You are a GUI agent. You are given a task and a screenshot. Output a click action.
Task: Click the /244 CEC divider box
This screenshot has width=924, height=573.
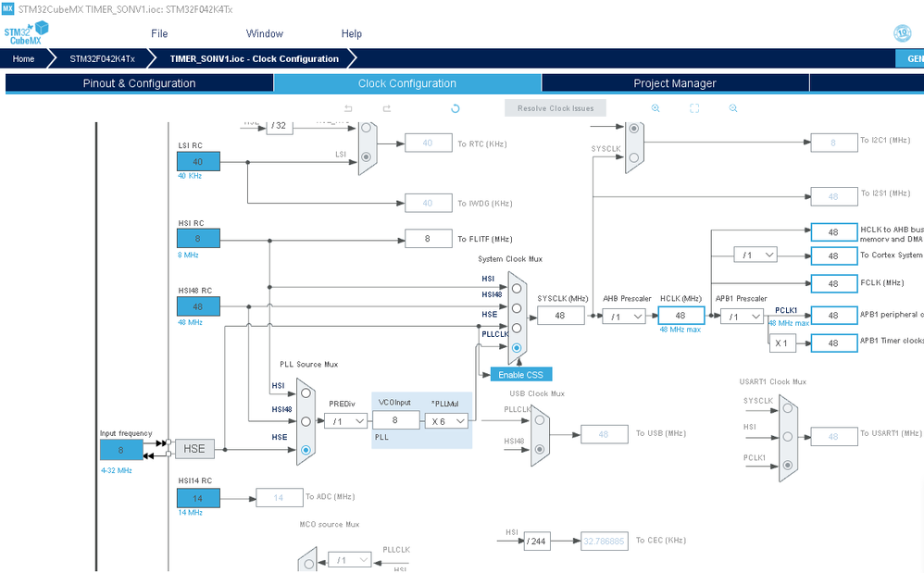coord(537,542)
